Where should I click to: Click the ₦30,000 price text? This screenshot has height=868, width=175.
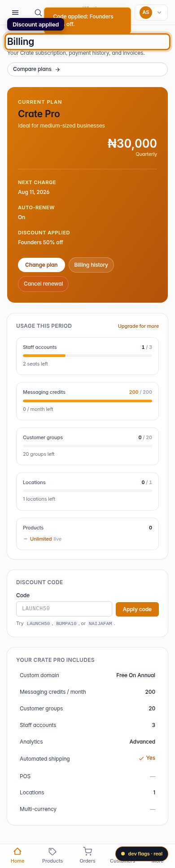(x=132, y=144)
